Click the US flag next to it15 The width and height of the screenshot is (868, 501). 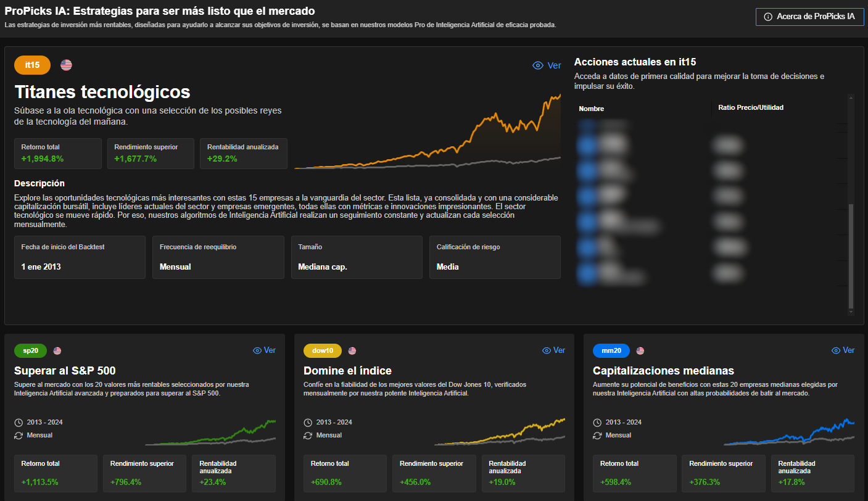66,65
